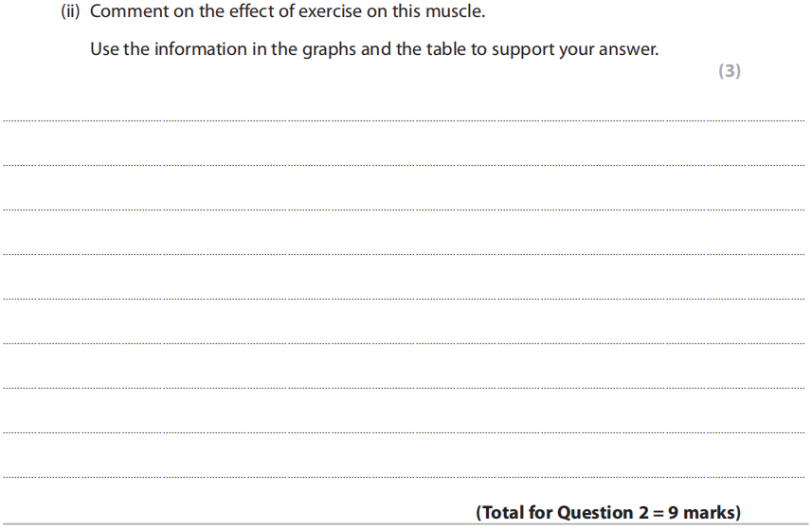Select the fourth dotted answer line
Screen dimensions: 812x530
404,254
